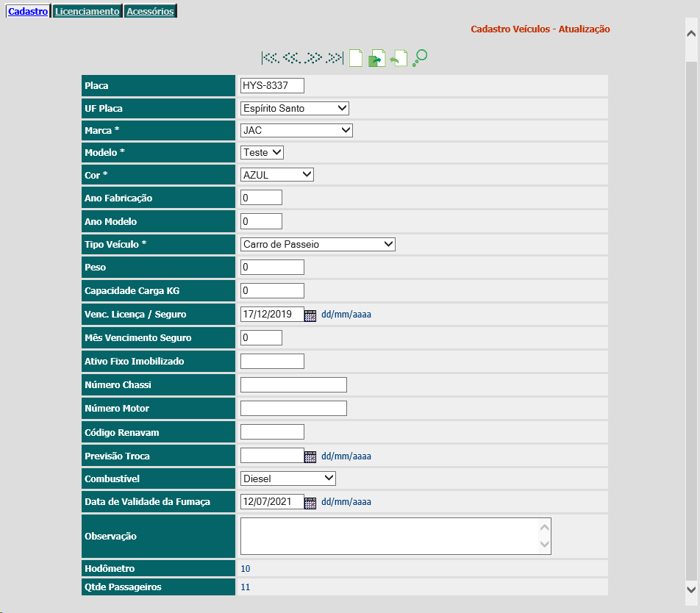Open the UF Placa dropdown
Screen dimensions: 700x613
point(295,108)
